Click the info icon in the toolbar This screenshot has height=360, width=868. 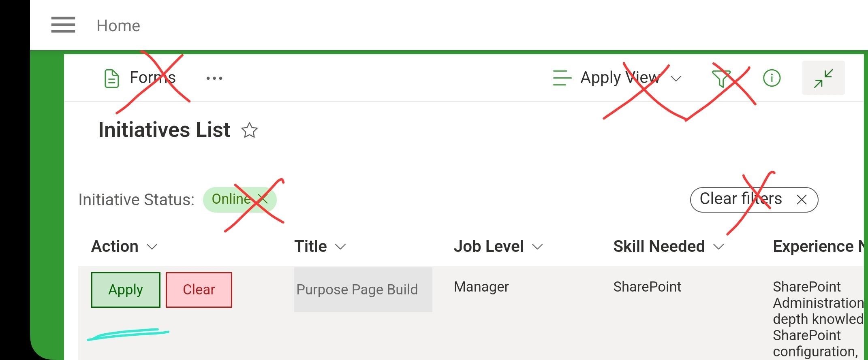(x=771, y=78)
